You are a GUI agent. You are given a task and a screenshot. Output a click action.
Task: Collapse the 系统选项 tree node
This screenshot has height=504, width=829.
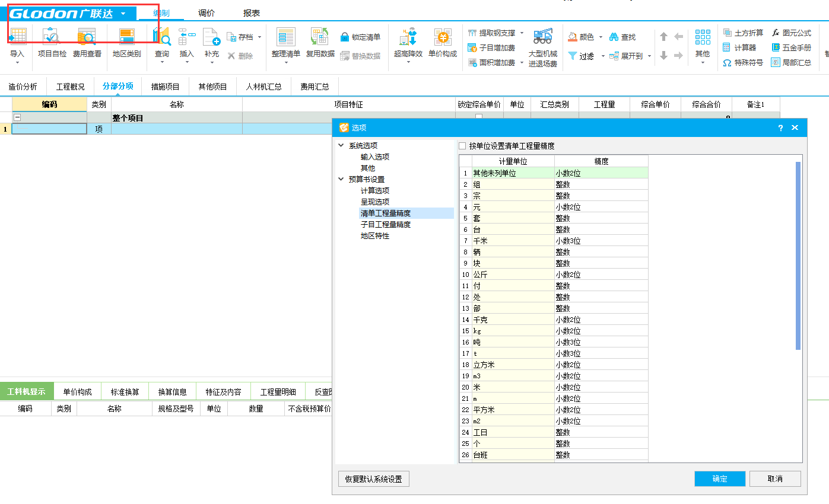point(341,145)
